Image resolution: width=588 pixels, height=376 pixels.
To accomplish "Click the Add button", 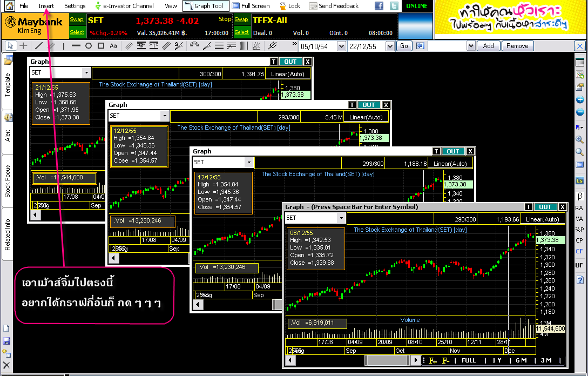I will click(x=488, y=46).
